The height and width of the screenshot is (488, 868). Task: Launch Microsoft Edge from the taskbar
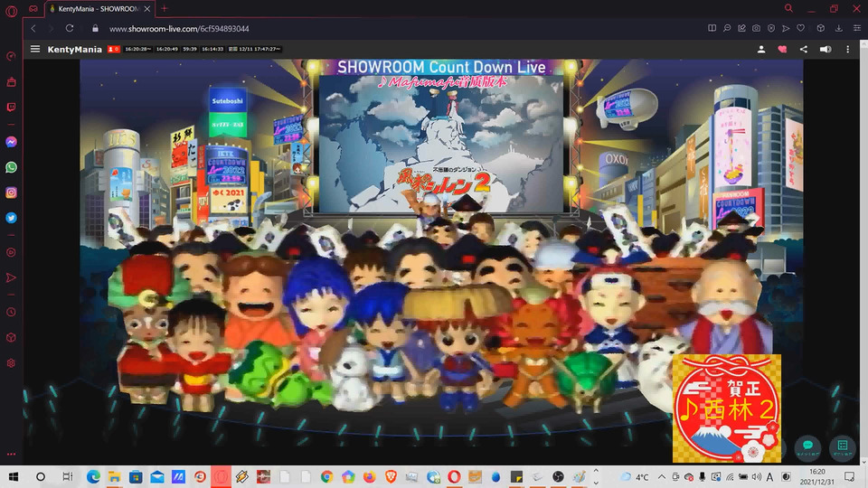click(93, 476)
